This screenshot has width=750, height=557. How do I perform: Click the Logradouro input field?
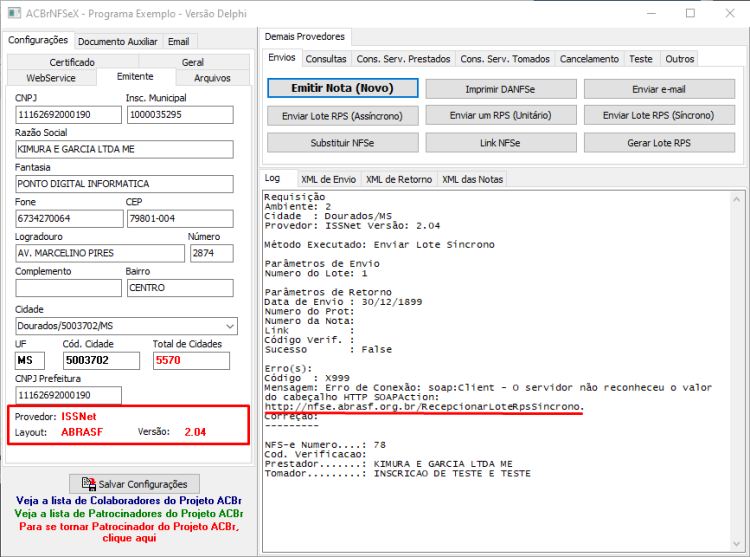click(x=100, y=253)
